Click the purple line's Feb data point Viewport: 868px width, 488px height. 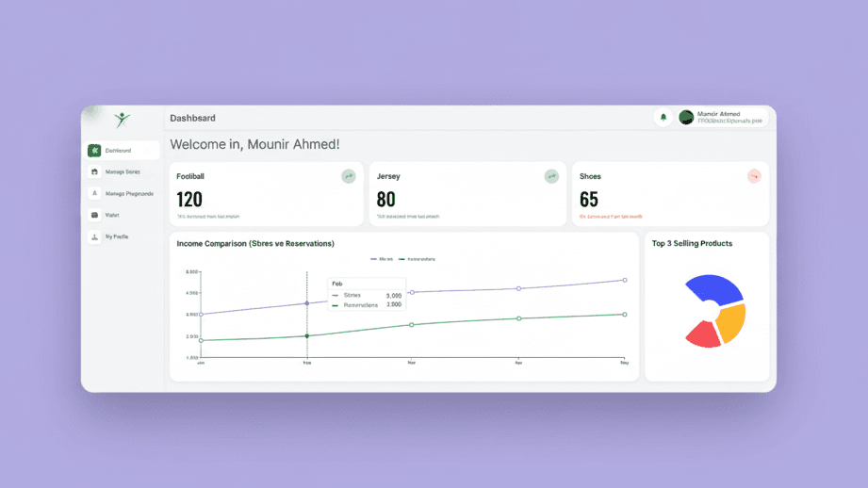click(307, 303)
